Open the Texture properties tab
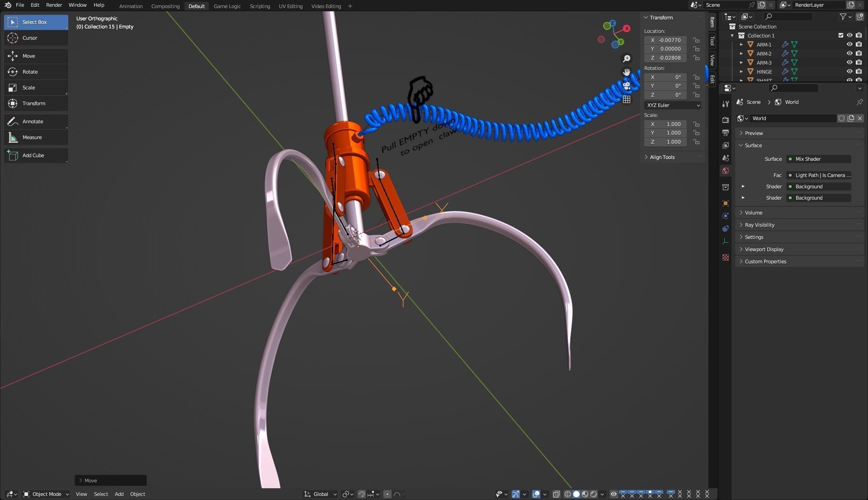This screenshot has height=500, width=868. click(726, 257)
